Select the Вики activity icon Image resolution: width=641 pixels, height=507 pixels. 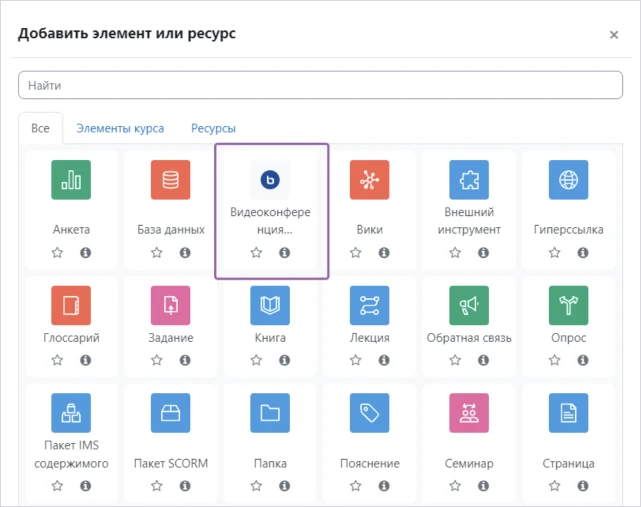coord(370,180)
